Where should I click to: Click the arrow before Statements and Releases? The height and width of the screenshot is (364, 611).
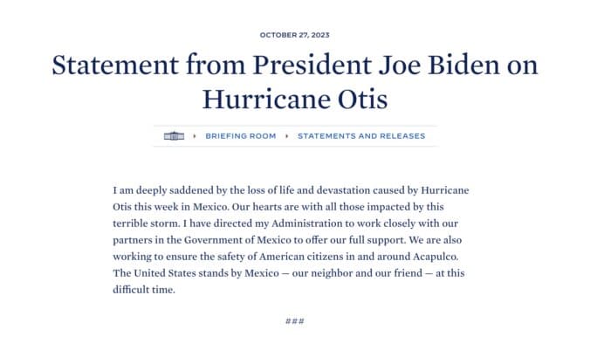tap(287, 136)
